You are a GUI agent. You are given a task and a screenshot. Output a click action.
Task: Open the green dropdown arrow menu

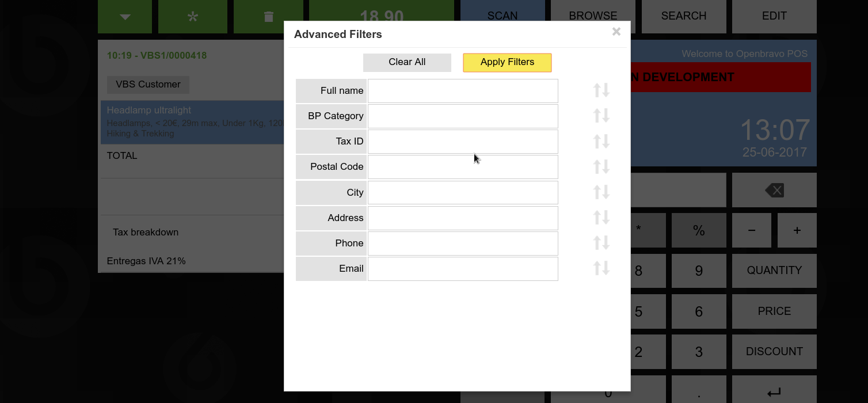tap(125, 16)
